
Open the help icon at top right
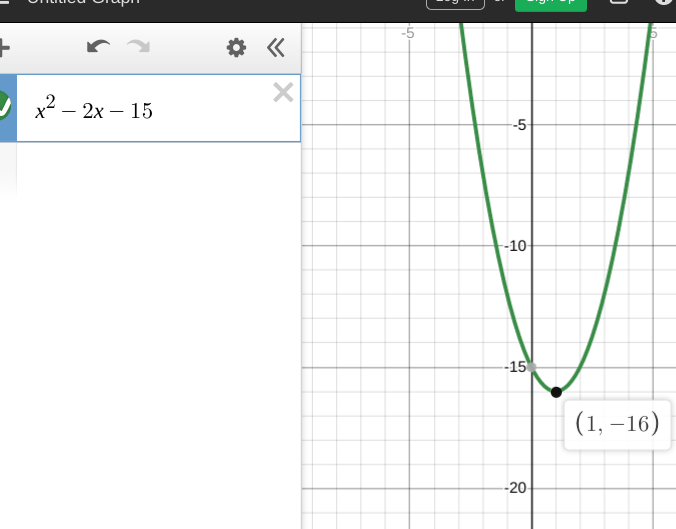point(665,2)
